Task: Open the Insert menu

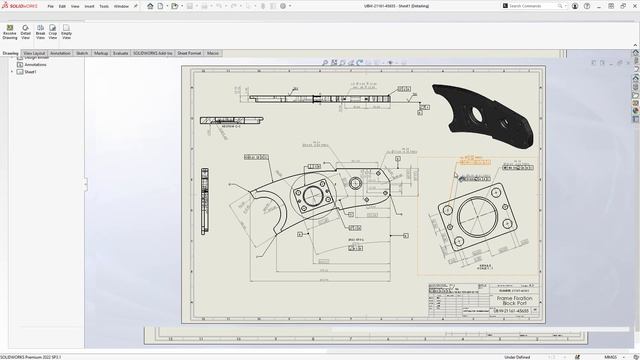Action: (89, 6)
